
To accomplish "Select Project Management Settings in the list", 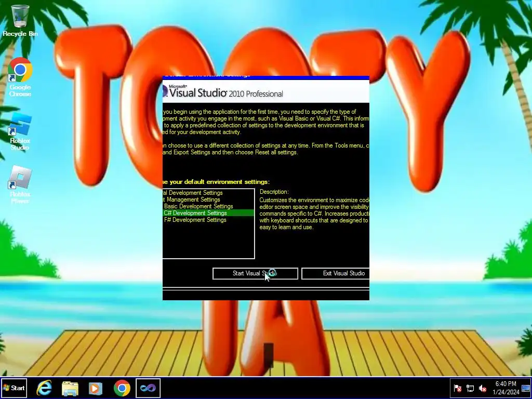I will (208, 199).
